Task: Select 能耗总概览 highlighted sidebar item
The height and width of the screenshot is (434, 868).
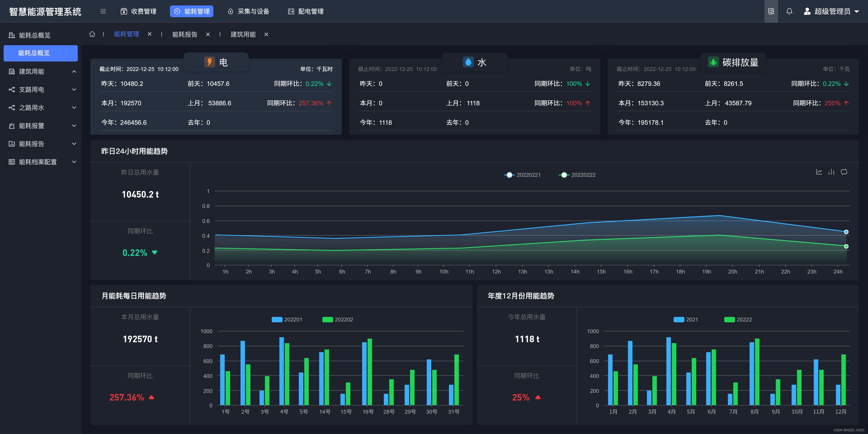Action: [41, 53]
